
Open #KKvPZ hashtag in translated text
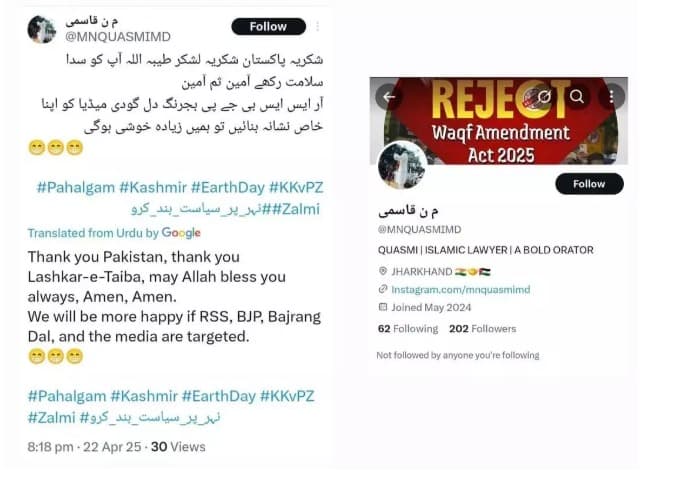(287, 396)
